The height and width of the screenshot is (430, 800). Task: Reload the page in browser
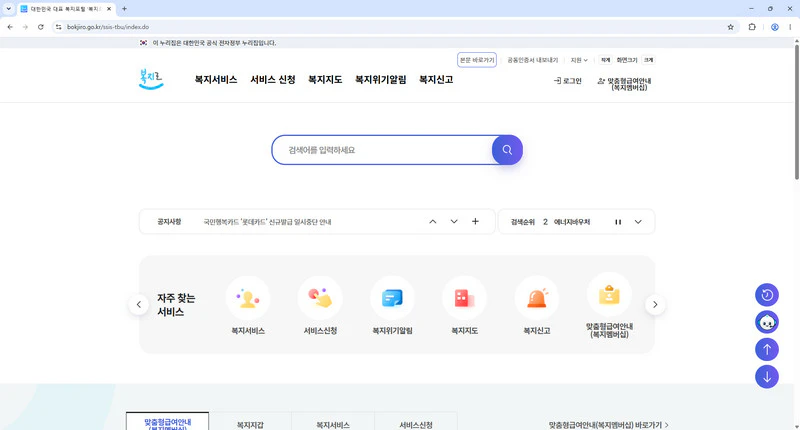(x=41, y=27)
